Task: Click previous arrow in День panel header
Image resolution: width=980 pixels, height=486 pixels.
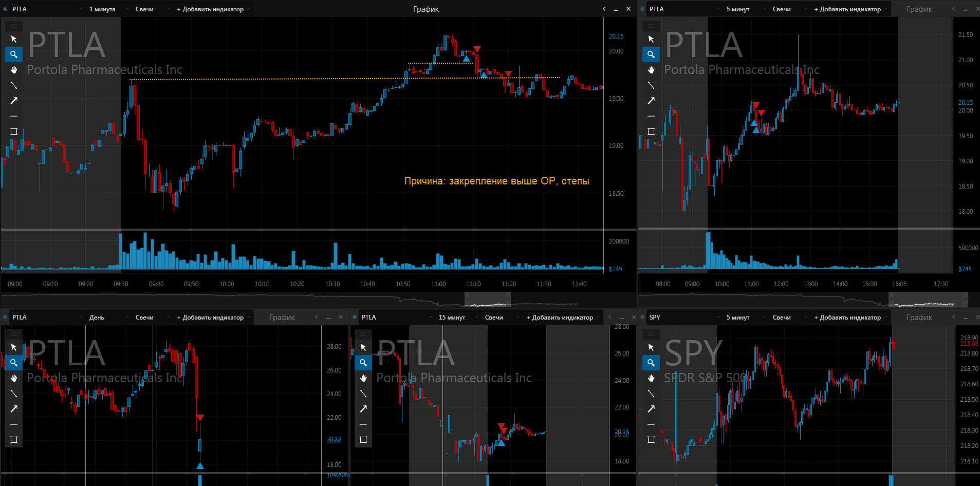Action: click(x=317, y=317)
